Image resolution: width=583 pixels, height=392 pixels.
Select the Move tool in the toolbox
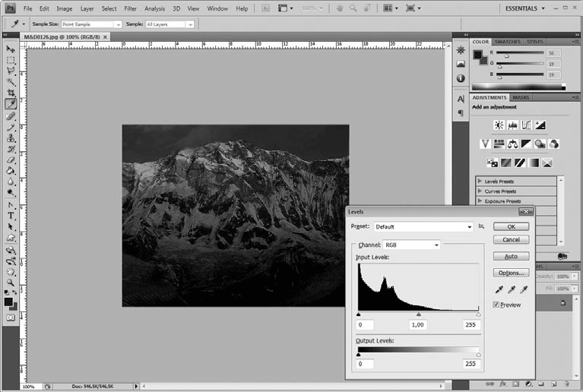11,49
